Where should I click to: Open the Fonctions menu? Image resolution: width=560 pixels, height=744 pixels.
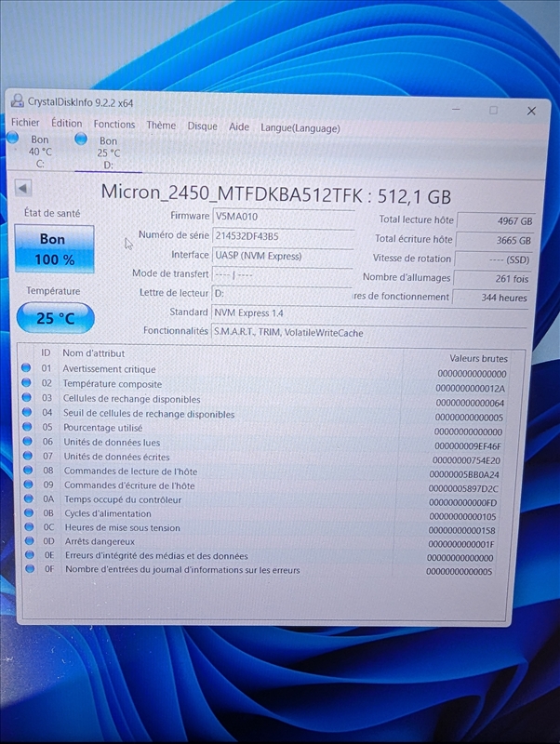[x=114, y=125]
